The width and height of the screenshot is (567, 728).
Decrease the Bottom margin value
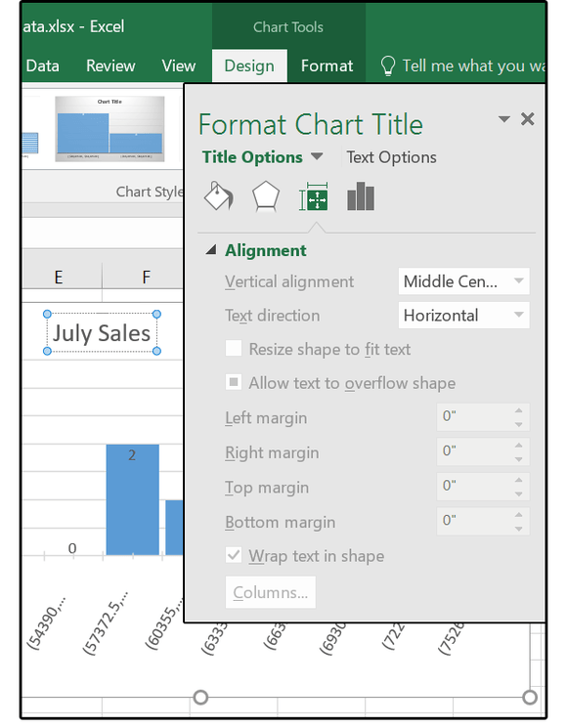[519, 529]
